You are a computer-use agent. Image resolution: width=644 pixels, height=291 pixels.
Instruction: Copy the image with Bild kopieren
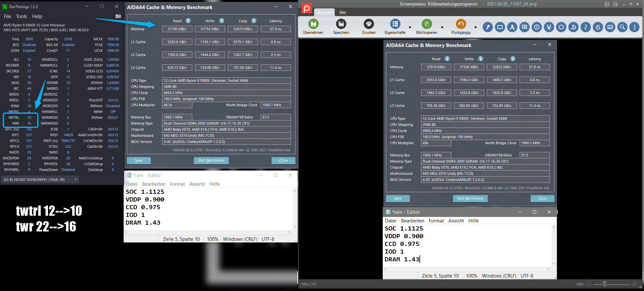[x=427, y=24]
